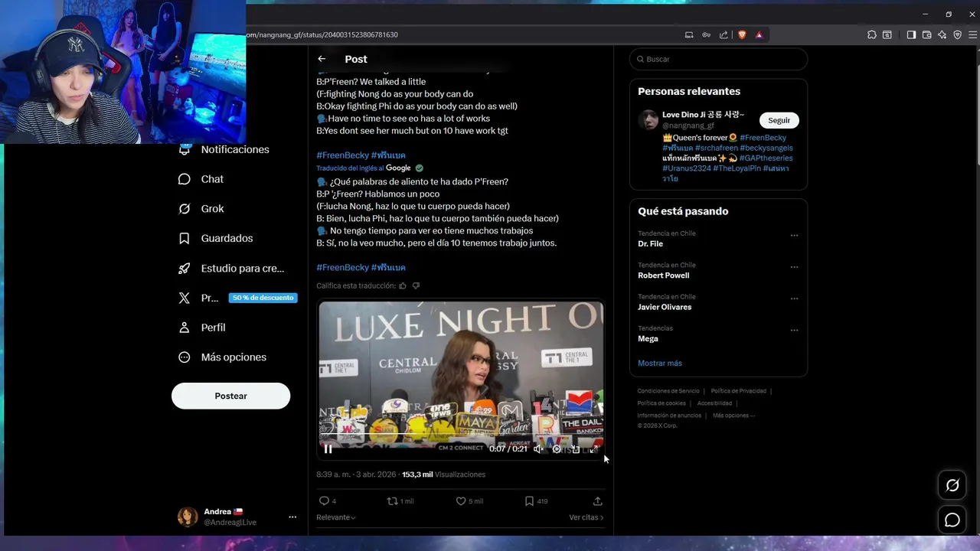Open Dr. File trend options

point(794,236)
